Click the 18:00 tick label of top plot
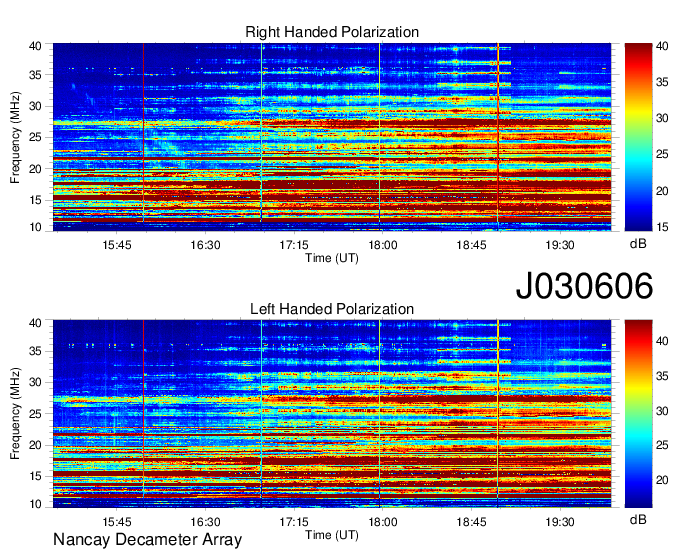The width and height of the screenshot is (680, 552). (x=382, y=245)
